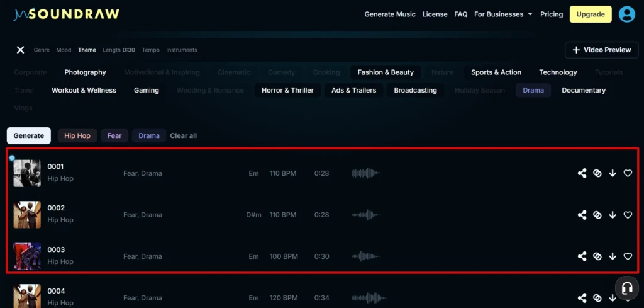Click the Soundraw logo
Screen dimensions: 644x308
coord(66,14)
